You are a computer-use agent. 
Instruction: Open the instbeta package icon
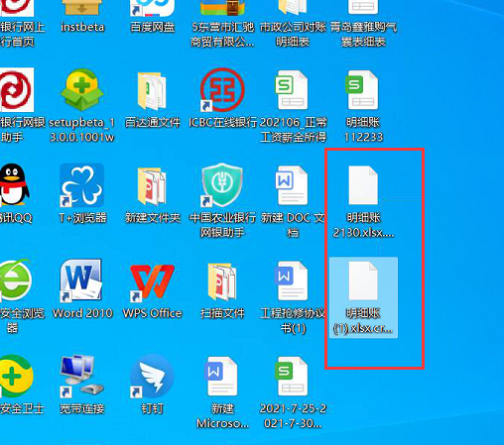point(82,7)
